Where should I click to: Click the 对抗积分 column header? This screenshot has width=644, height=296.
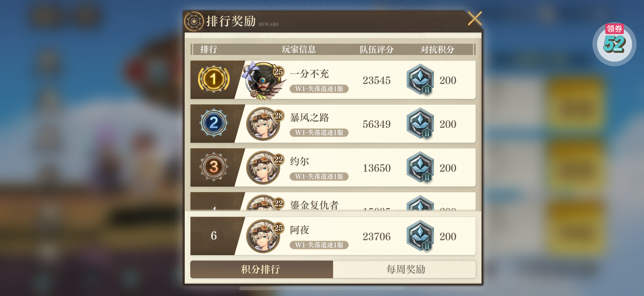click(x=437, y=49)
